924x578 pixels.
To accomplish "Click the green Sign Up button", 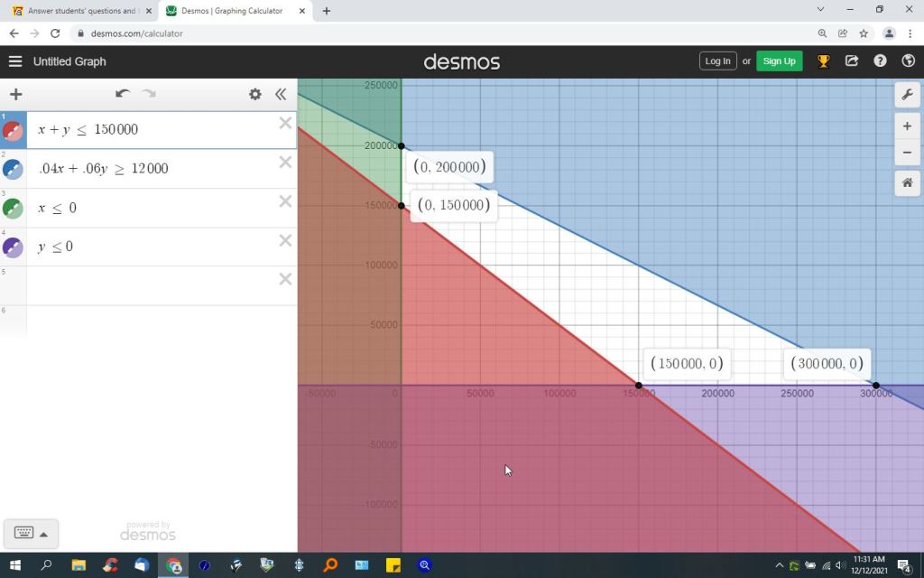I will coord(779,61).
